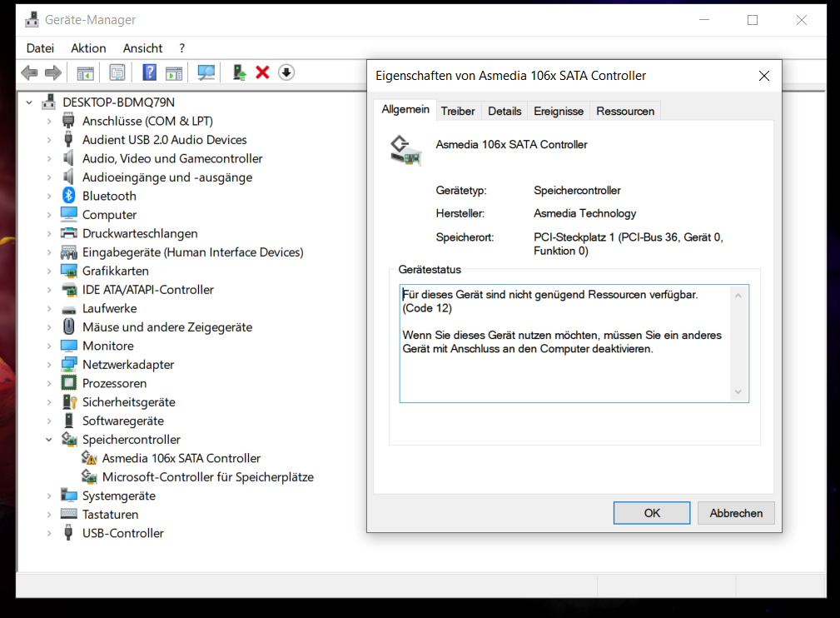Minimize the Geräte-Manager window
Screen dimensions: 840x618
pyautogui.click(x=704, y=20)
